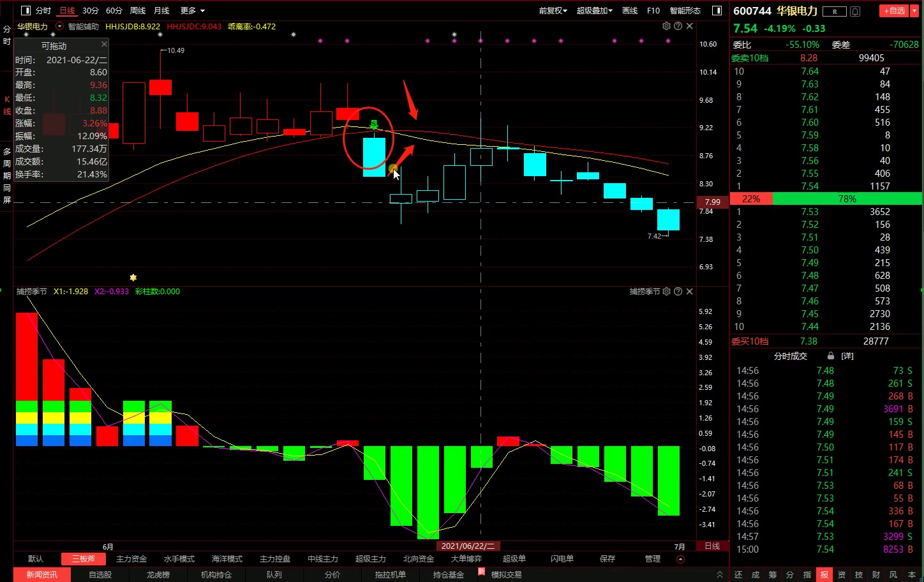Open [详] detail link for 分时成交
The image size is (924, 582).
[847, 356]
